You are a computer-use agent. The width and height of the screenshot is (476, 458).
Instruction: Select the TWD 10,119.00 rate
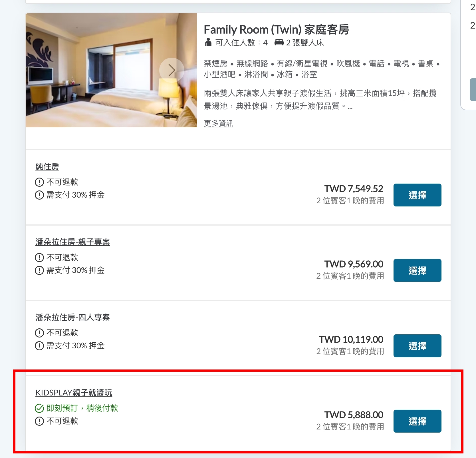click(x=417, y=346)
